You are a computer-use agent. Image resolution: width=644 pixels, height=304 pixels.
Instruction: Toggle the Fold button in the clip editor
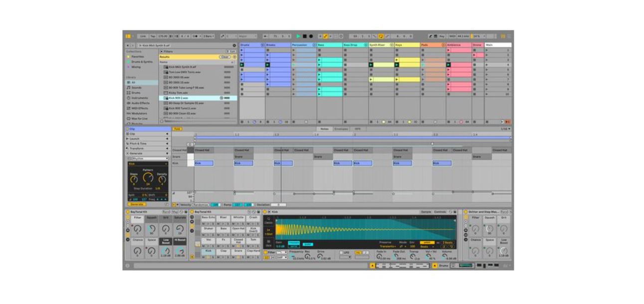point(177,129)
